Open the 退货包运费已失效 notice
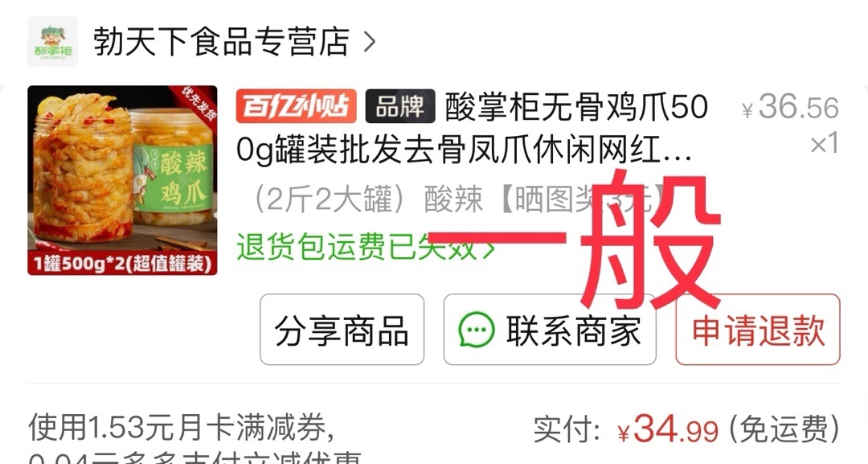 pyautogui.click(x=356, y=247)
